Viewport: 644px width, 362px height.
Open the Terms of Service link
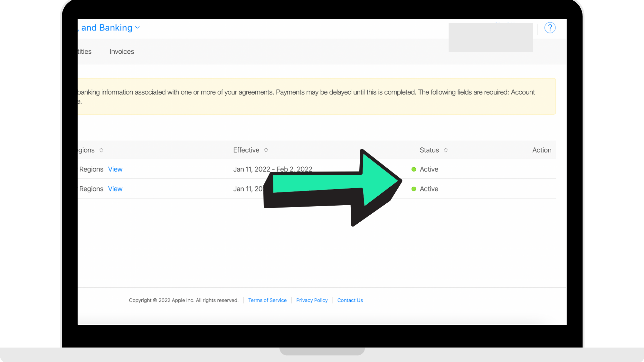(267, 300)
